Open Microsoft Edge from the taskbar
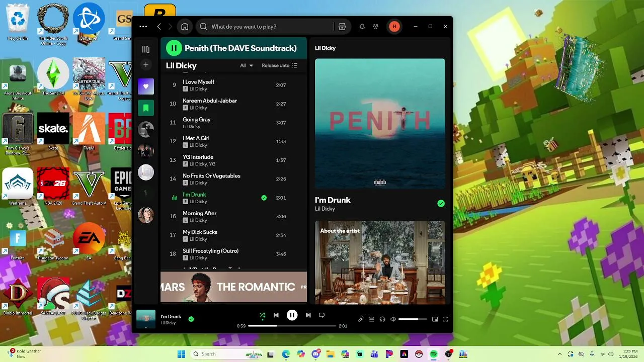This screenshot has width=644, height=362. tap(286, 354)
